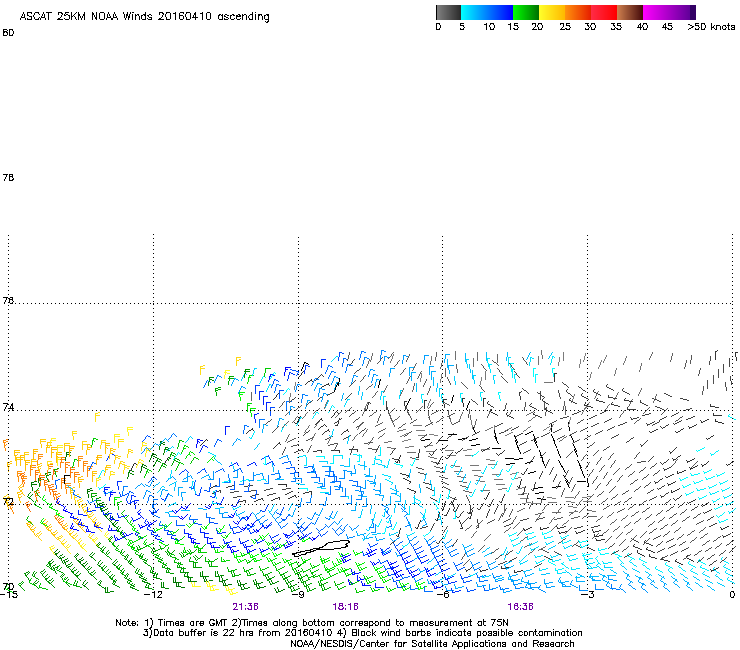Click the green 15-20 knot color bar segment
Image resolution: width=740 pixels, height=650 pixels.
click(526, 12)
